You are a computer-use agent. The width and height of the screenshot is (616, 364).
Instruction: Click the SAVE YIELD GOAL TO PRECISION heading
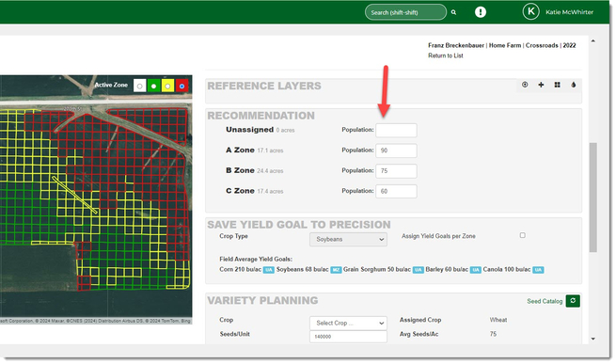[299, 225]
